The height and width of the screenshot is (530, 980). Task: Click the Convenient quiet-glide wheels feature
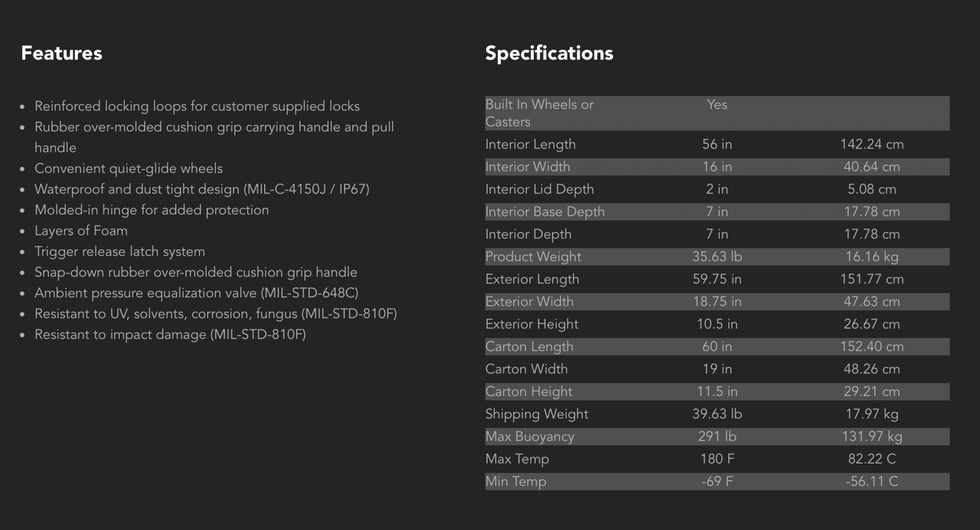coord(128,169)
